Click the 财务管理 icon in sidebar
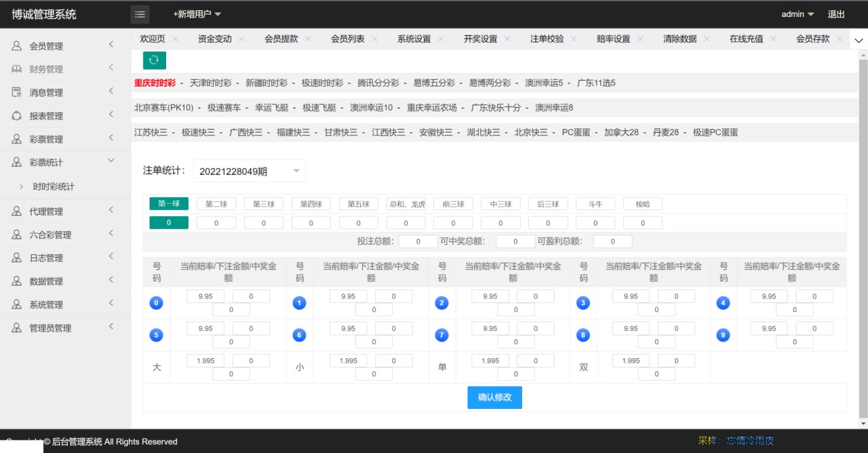This screenshot has width=868, height=453. click(x=17, y=69)
